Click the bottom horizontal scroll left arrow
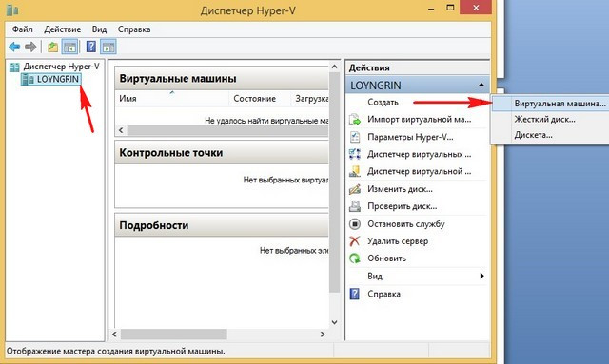The image size is (609, 364). pos(114,335)
